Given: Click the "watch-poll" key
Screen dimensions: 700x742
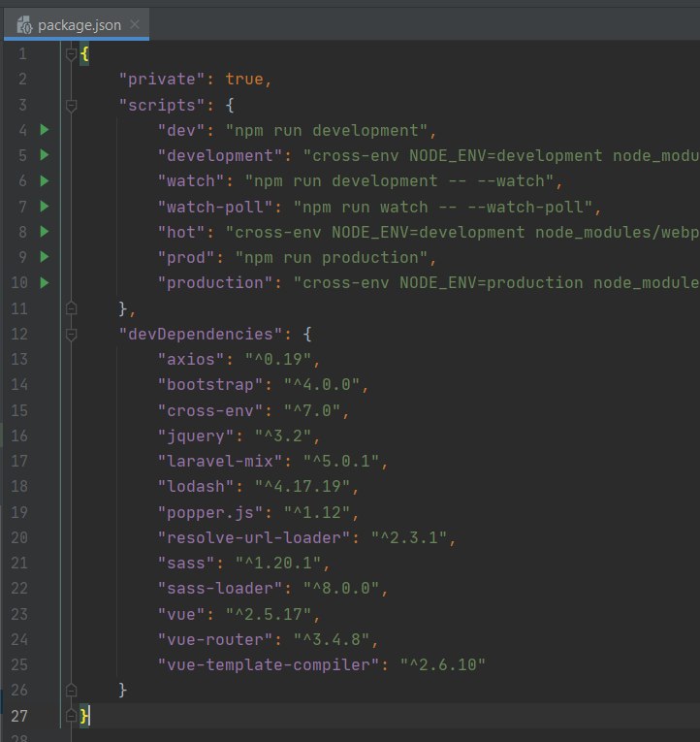Looking at the screenshot, I should coord(215,207).
